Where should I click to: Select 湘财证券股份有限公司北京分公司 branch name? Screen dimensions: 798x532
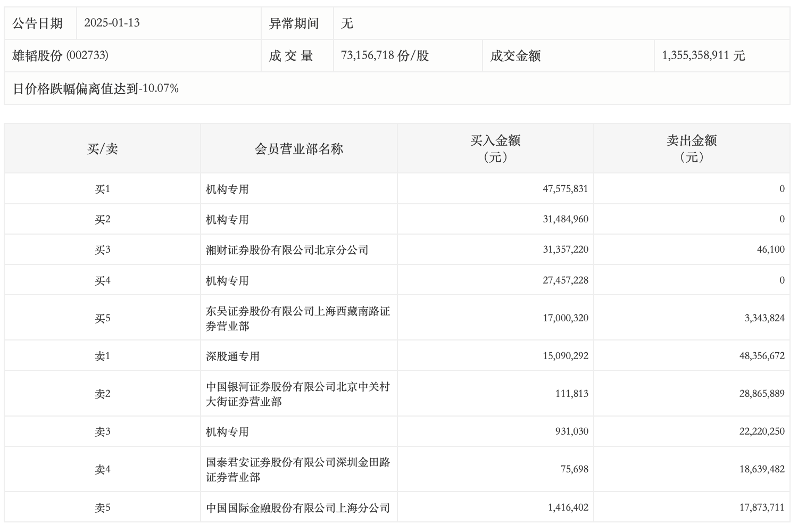[287, 250]
